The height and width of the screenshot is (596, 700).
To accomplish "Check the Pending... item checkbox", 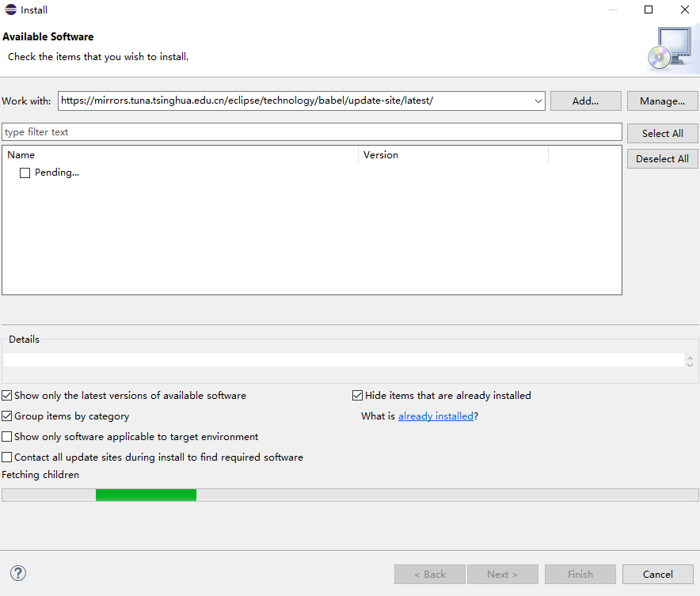I will coord(25,173).
